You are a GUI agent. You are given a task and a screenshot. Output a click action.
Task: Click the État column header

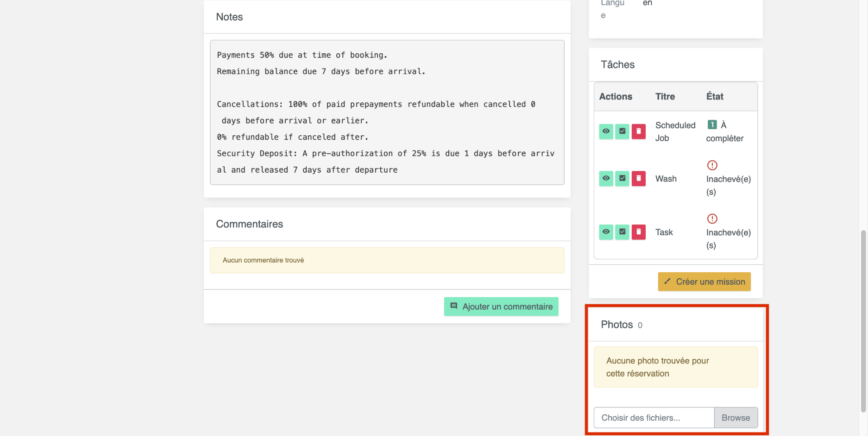(x=714, y=96)
